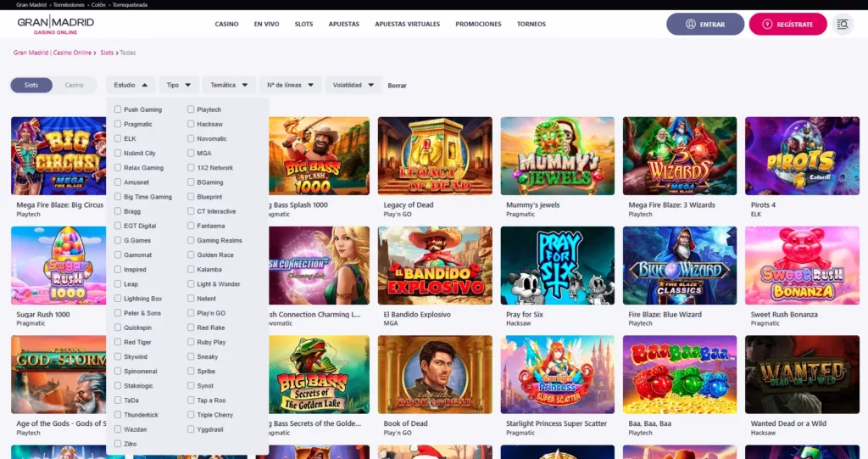Open the Wanted Dead or a Wild thumbnail
This screenshot has width=868, height=459.
802,374
